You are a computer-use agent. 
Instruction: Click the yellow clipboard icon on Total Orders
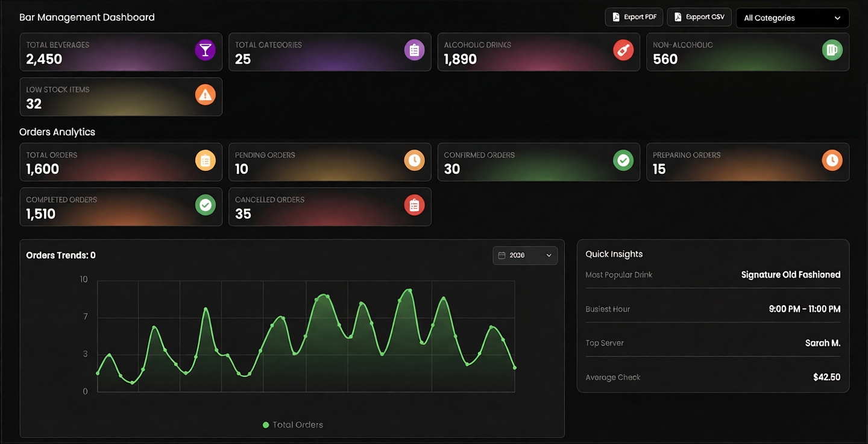(205, 160)
